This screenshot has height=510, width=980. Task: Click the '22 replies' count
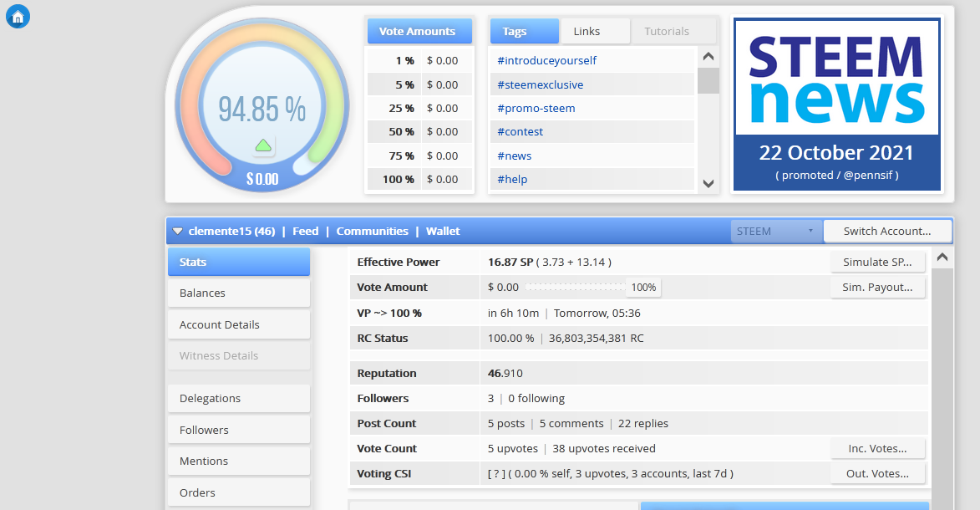pyautogui.click(x=643, y=424)
